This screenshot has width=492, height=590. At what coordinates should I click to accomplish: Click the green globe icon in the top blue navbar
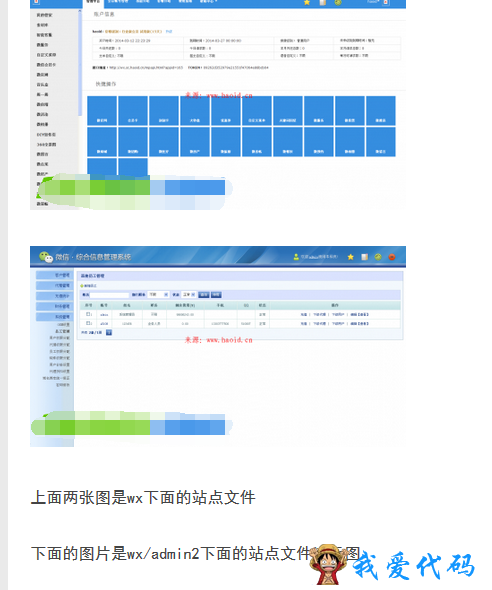click(338, 2)
